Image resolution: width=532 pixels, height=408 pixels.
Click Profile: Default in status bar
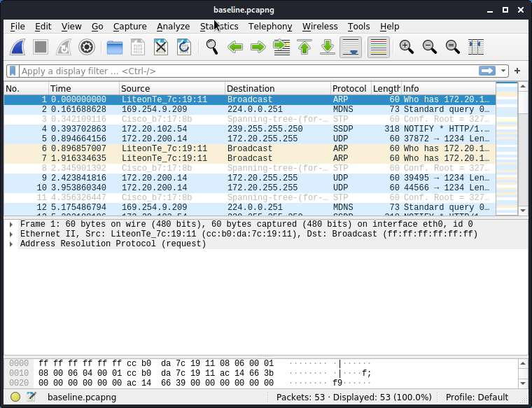pyautogui.click(x=477, y=397)
